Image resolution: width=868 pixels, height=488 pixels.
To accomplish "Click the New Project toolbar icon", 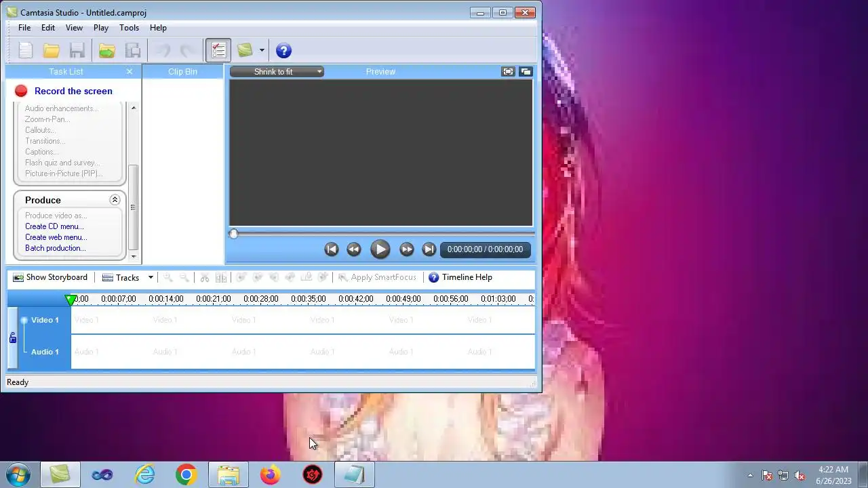I will tap(25, 50).
